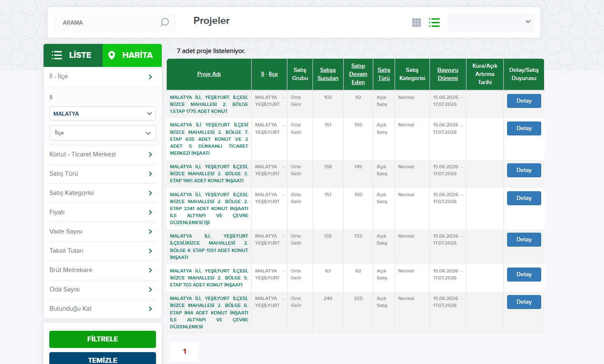This screenshot has width=604, height=364.
Task: Select the 225 Satışı Devam Eden value
Action: 358,299
